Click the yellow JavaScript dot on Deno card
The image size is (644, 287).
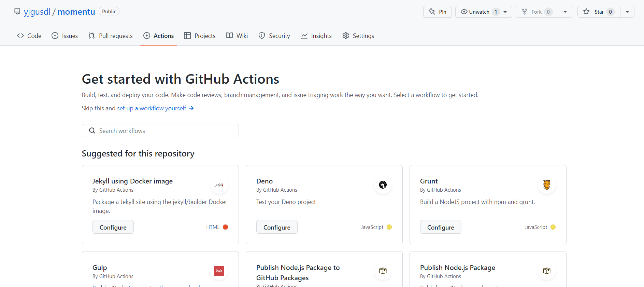click(389, 227)
